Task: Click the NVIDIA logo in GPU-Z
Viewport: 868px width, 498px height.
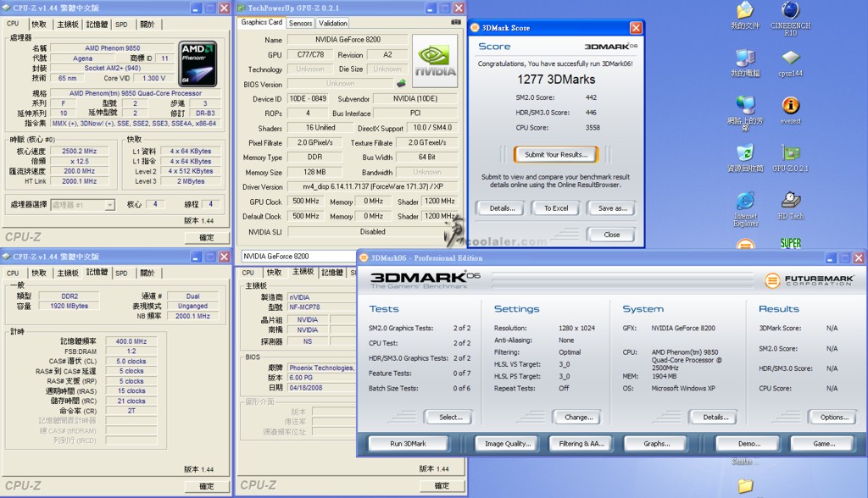Action: 435,61
